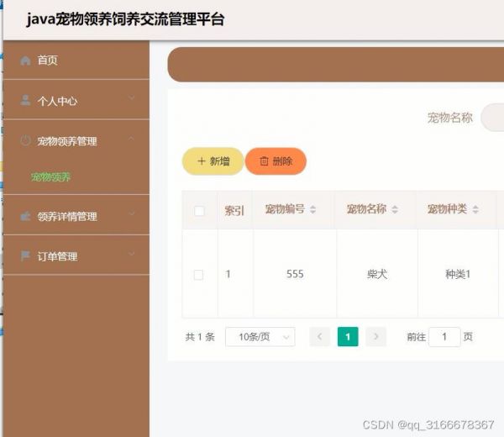
Task: Select page 1 in pagination
Action: [348, 337]
